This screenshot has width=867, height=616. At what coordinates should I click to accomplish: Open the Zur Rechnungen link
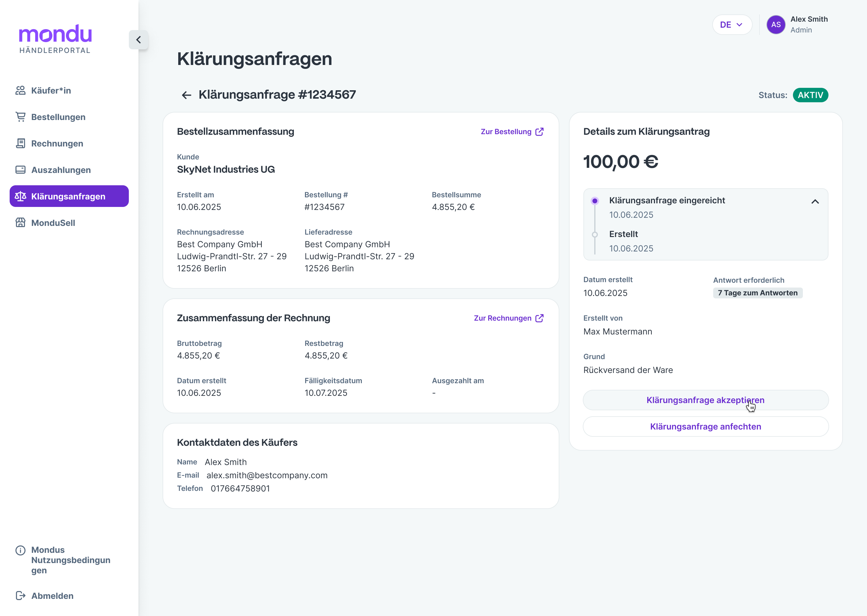(x=508, y=318)
